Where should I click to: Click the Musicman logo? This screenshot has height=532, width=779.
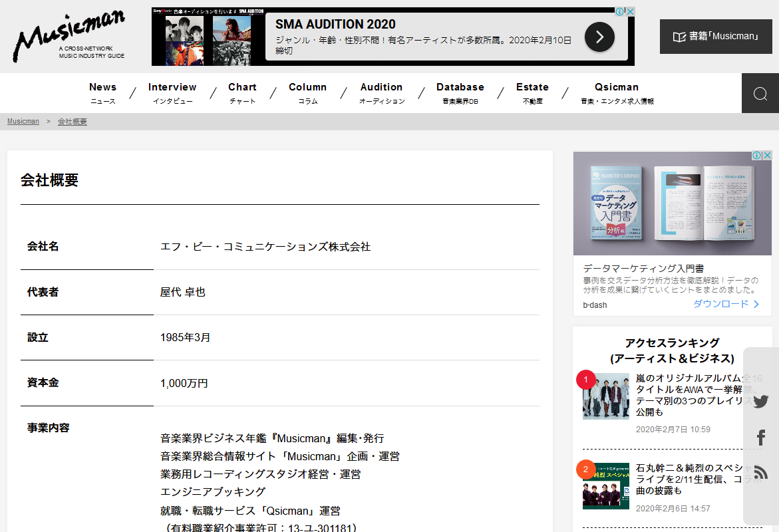click(69, 37)
